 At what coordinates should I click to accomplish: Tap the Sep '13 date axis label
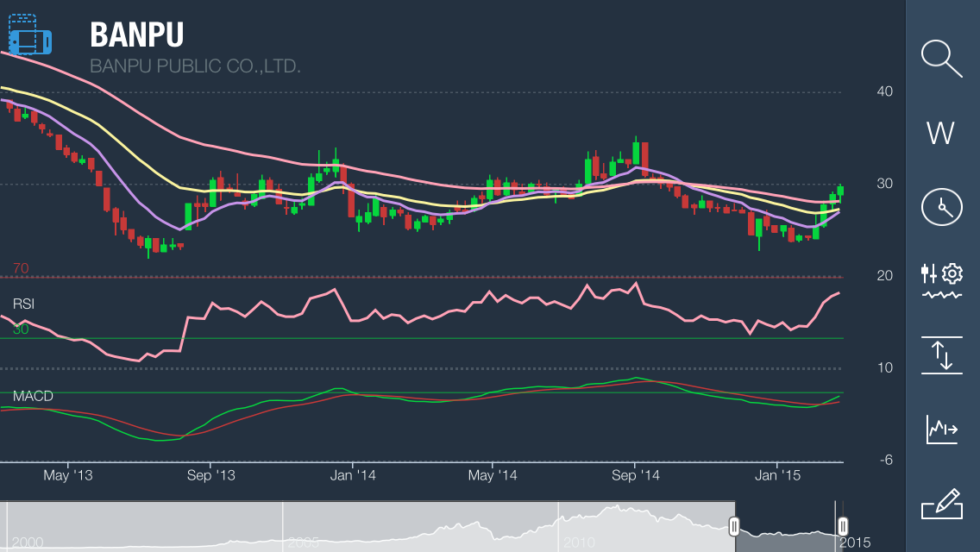pos(210,475)
